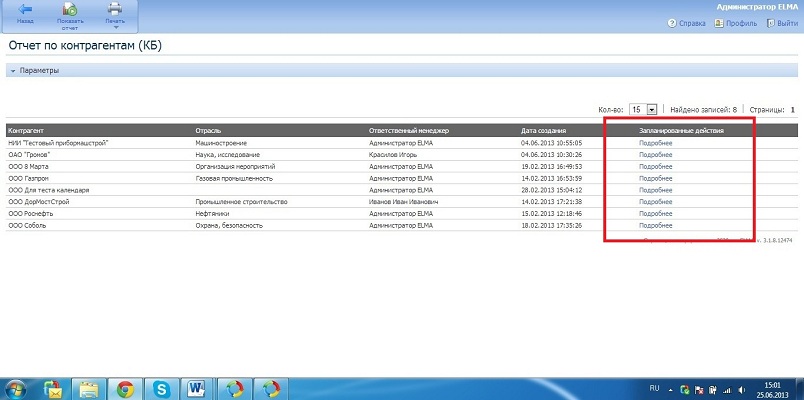Viewport: 804px width, 400px height.
Task: Click the Показать отчет toolbar icon
Action: [x=70, y=9]
